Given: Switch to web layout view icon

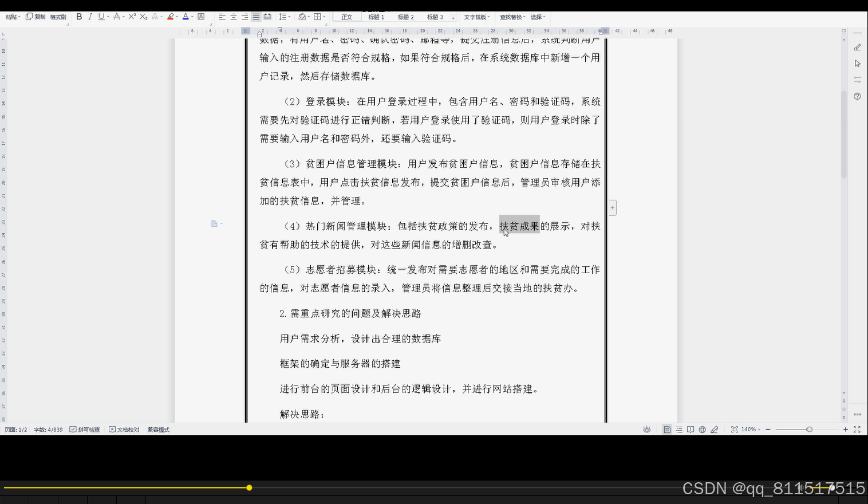Looking at the screenshot, I should pyautogui.click(x=702, y=429).
